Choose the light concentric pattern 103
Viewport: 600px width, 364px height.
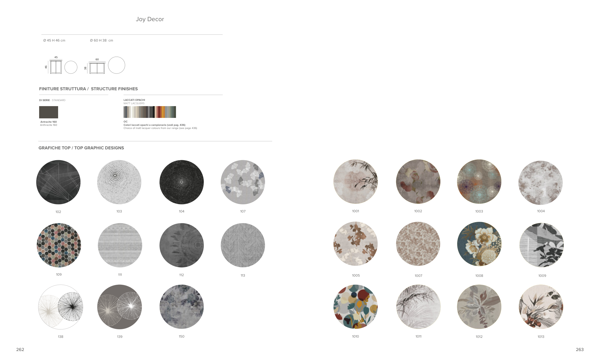[x=119, y=182]
